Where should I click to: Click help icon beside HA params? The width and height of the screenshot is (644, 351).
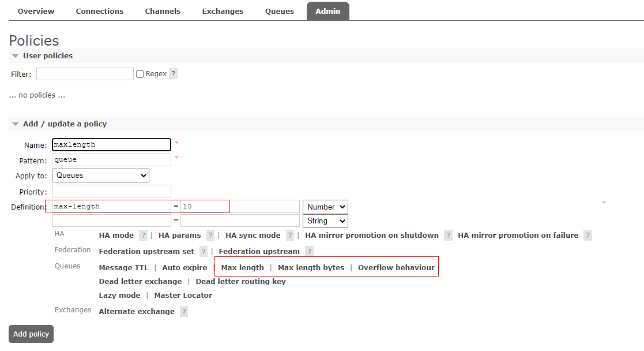click(210, 236)
